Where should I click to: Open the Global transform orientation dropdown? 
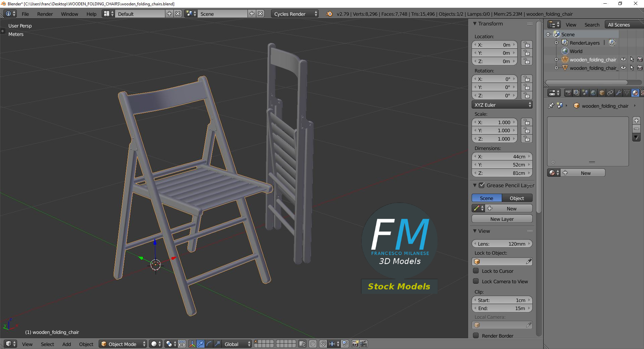237,344
